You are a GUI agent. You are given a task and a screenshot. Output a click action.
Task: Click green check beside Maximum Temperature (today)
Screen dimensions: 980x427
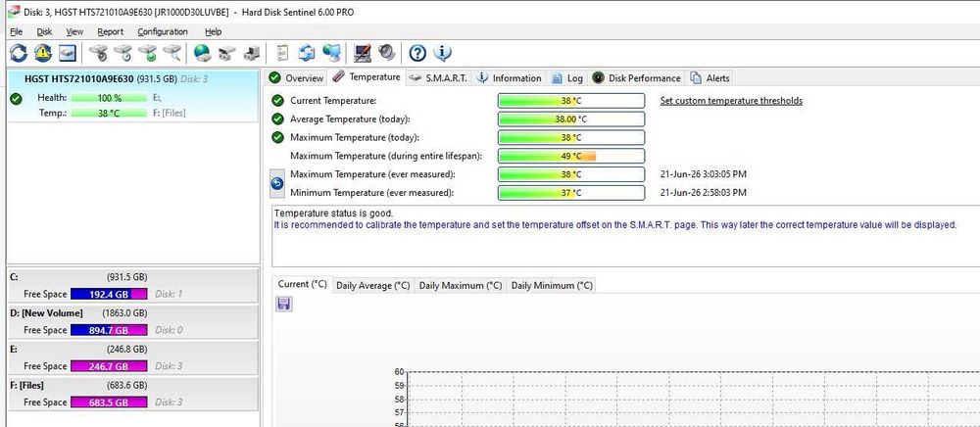point(277,137)
